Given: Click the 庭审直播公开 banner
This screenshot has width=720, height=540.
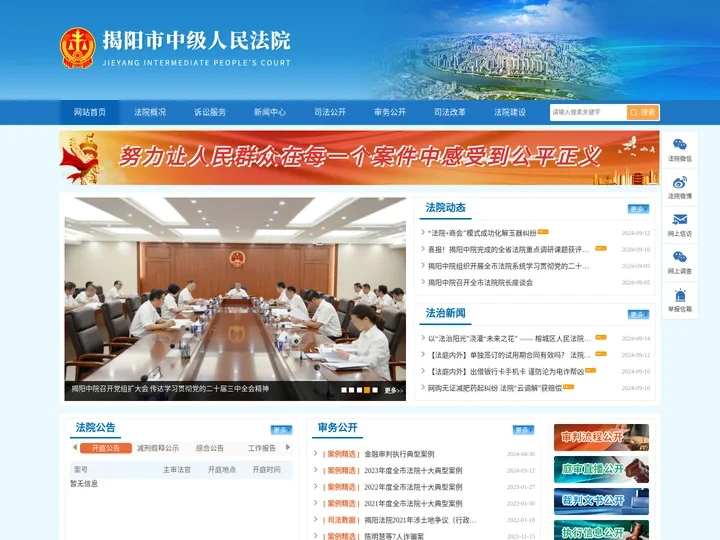Looking at the screenshot, I should 602,469.
